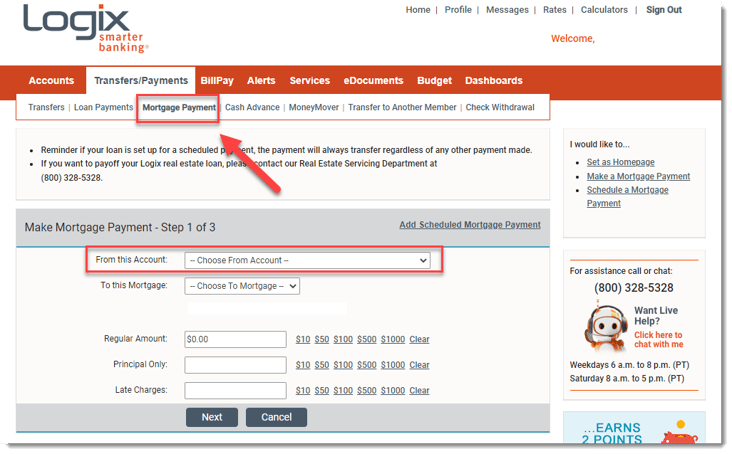Click the Next button
Image resolution: width=732 pixels, height=454 pixels.
212,417
